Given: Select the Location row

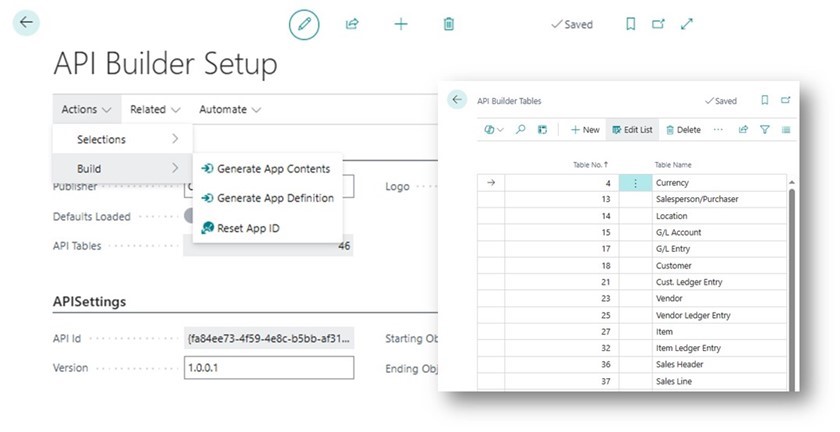Looking at the screenshot, I should (632, 216).
